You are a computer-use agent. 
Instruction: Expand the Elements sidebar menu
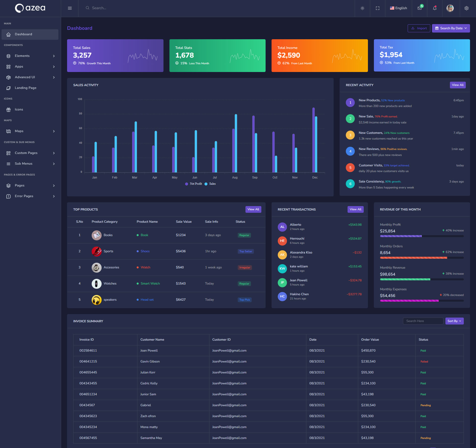click(x=30, y=56)
